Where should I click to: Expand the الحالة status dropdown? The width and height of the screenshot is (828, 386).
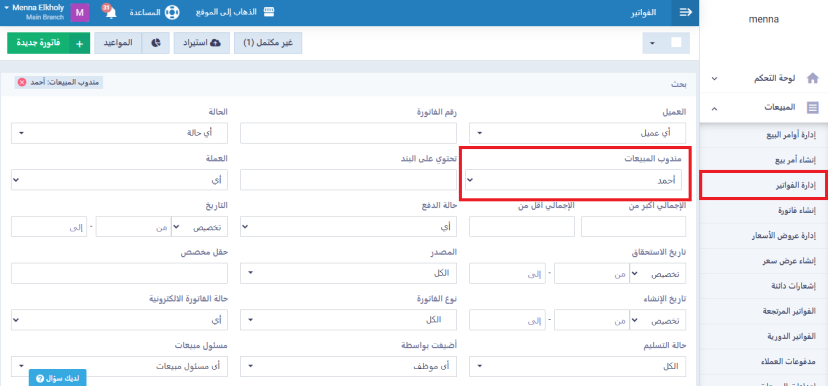119,133
